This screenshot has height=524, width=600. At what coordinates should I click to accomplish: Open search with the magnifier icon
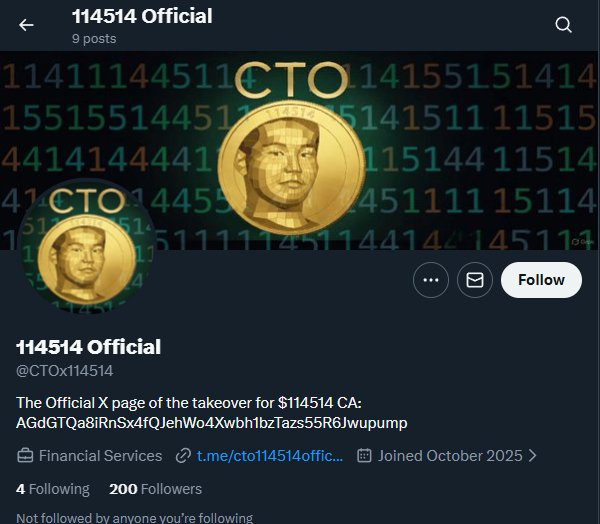pos(564,25)
